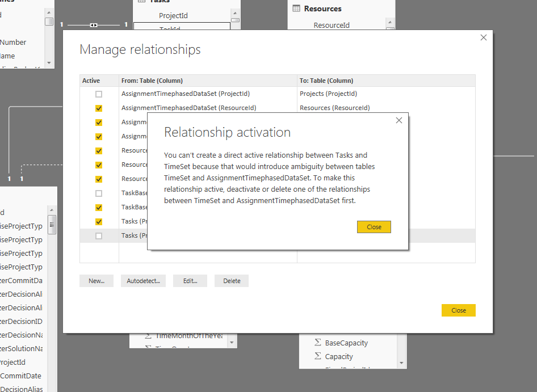Select ProjectId field in Tasks table
This screenshot has width=537, height=392.
[173, 15]
